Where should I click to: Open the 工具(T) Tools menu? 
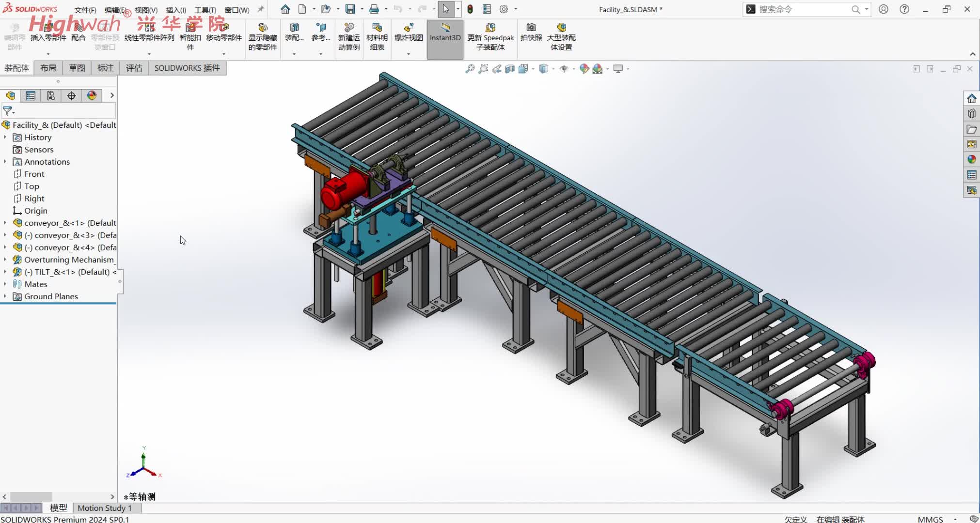point(205,10)
